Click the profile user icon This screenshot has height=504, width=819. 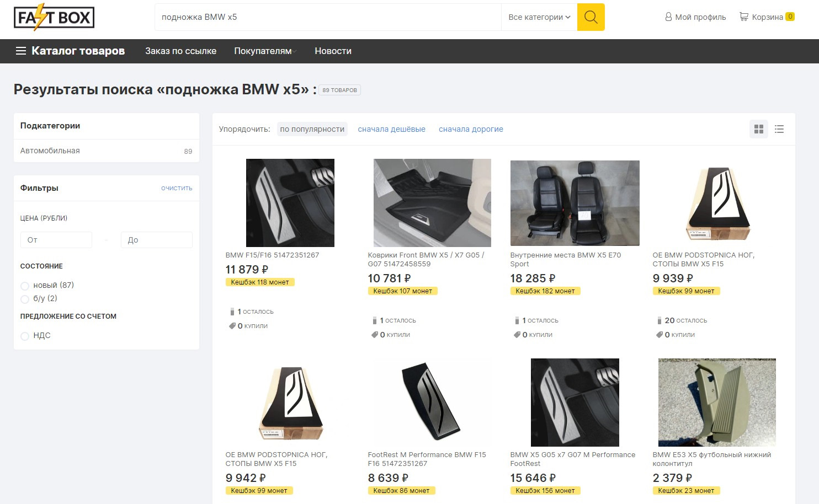[x=668, y=17]
